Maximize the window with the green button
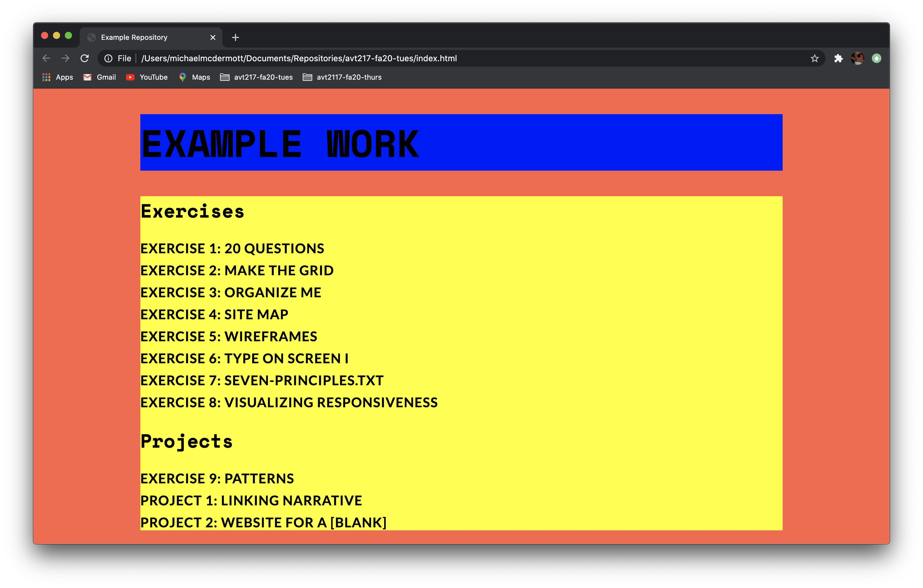This screenshot has height=588, width=923. pos(68,36)
